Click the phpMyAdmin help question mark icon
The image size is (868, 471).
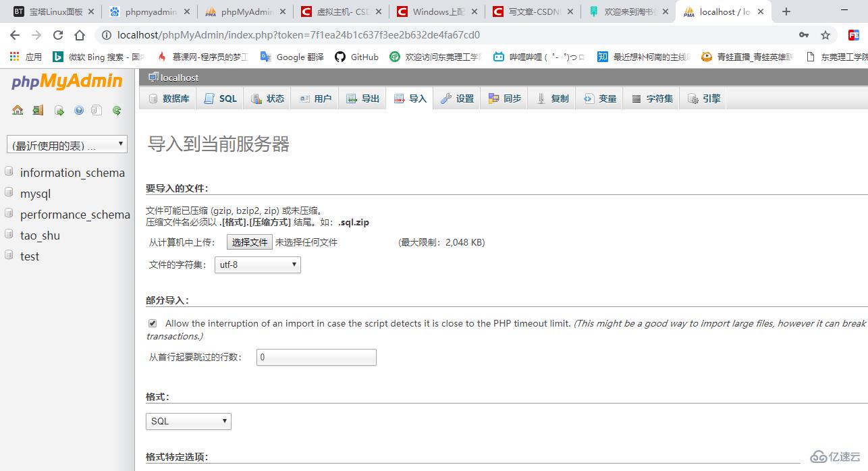[79, 110]
